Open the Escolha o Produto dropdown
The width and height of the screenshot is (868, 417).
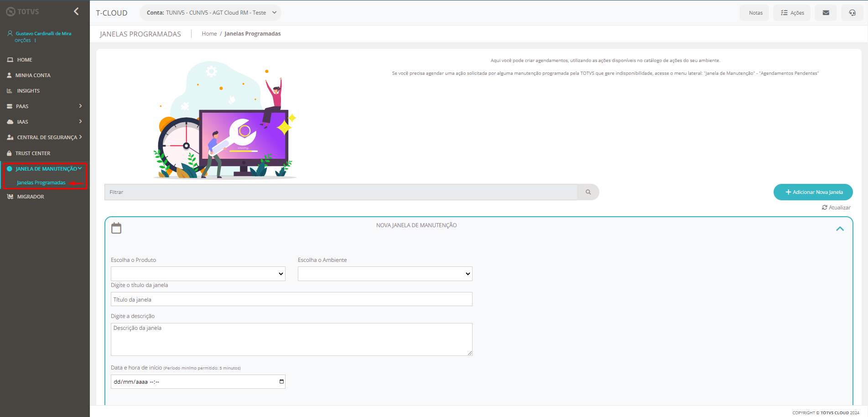coord(198,274)
